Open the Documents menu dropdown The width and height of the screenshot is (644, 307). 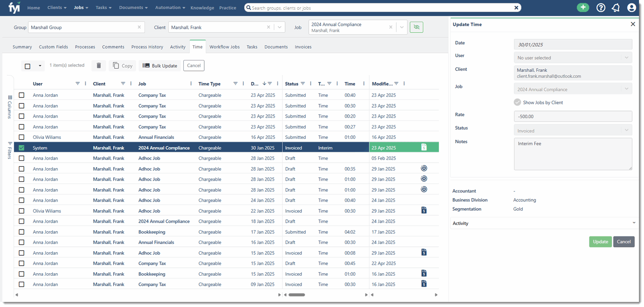coord(134,8)
